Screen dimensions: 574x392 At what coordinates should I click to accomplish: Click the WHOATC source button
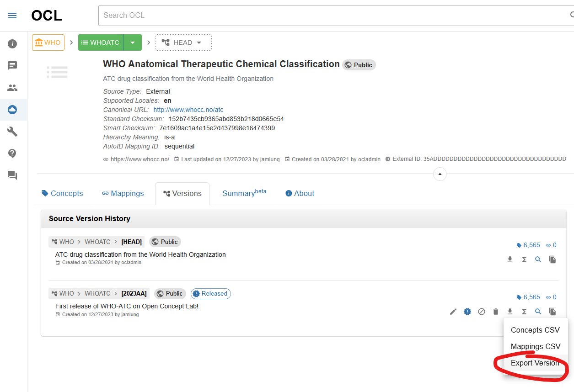[x=101, y=42]
